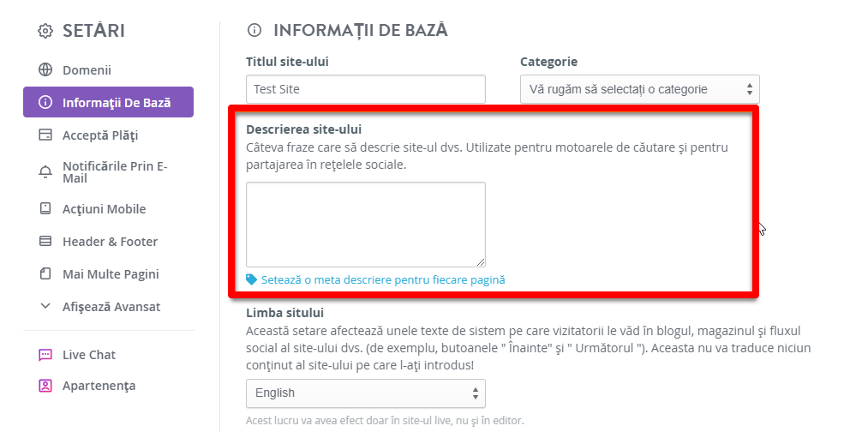Click the bell icon for Notificările Prin E-Mail
The image size is (868, 432).
(45, 172)
